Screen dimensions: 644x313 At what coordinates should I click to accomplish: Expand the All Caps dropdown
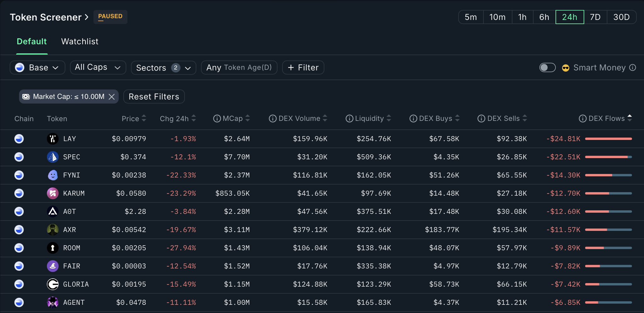tap(98, 68)
